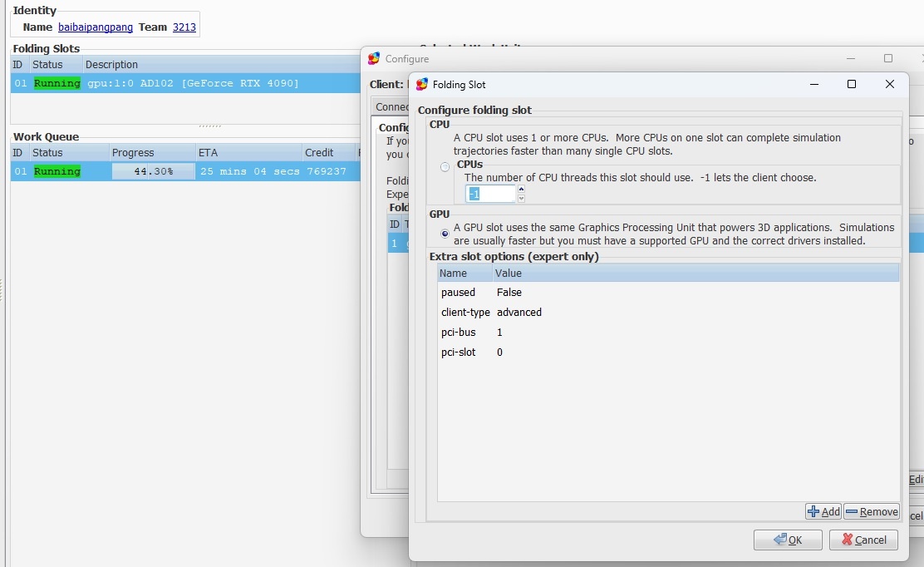This screenshot has height=567, width=924.
Task: Select folding slot 01 RTX 4090 row
Action: [185, 83]
